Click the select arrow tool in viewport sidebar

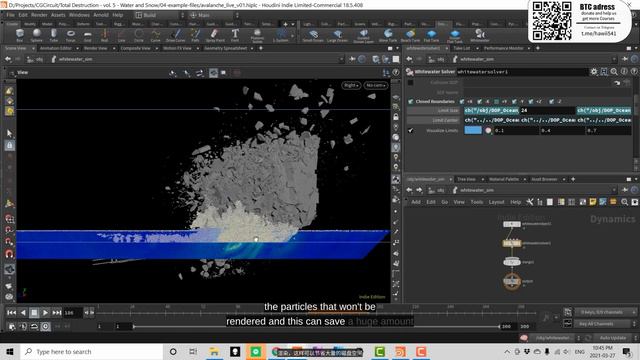(x=9, y=133)
